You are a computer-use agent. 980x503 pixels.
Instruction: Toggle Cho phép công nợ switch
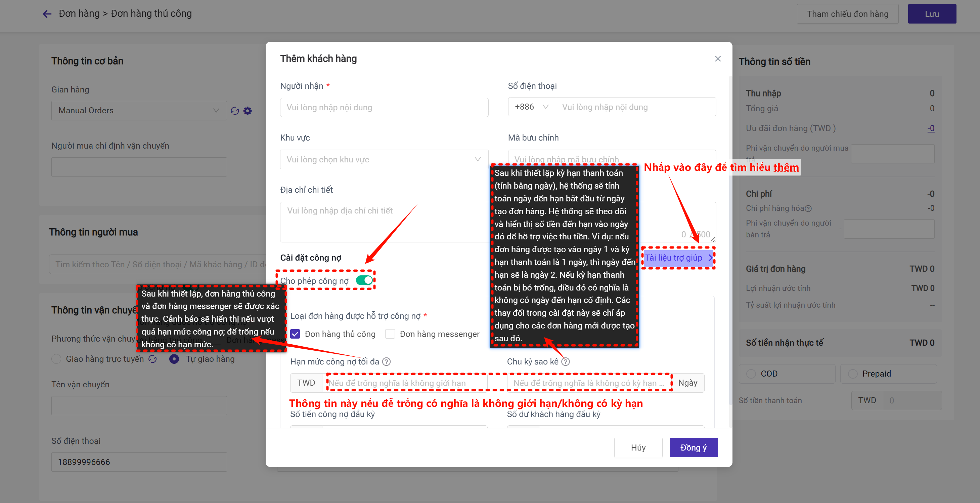tap(364, 280)
